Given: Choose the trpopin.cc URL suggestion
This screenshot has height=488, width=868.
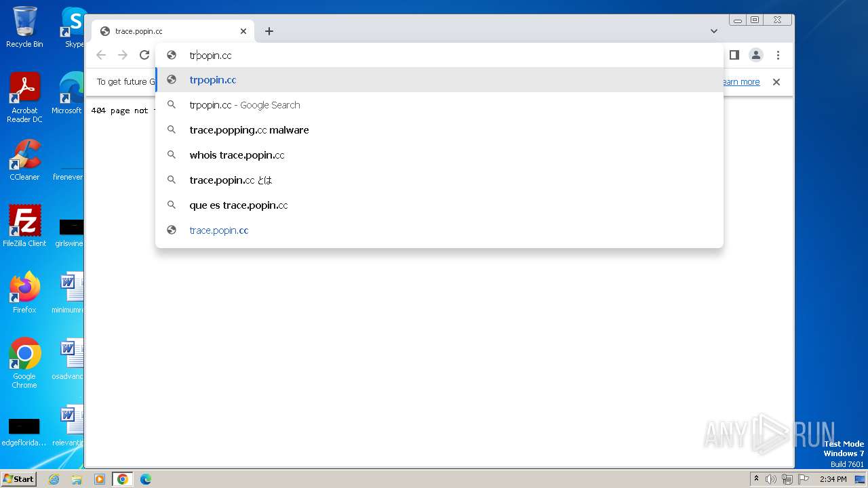Looking at the screenshot, I should pos(439,80).
